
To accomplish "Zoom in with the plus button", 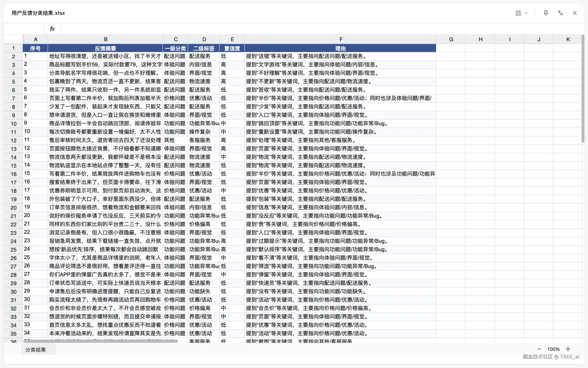I will pos(568,349).
